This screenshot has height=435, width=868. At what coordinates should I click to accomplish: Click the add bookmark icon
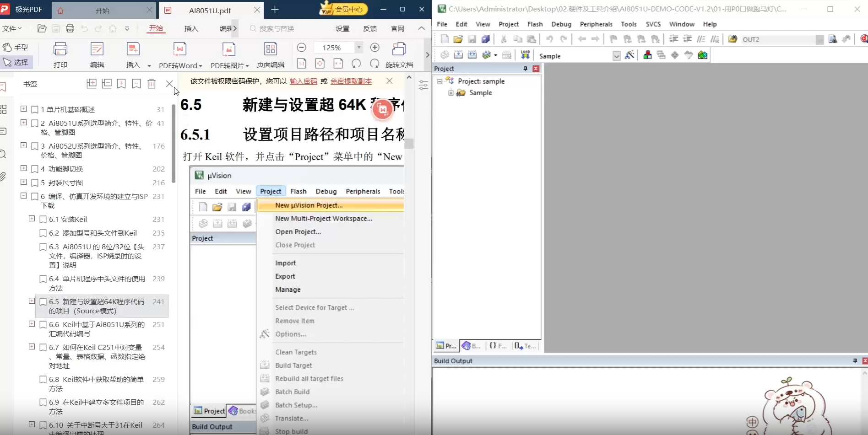pyautogui.click(x=121, y=84)
